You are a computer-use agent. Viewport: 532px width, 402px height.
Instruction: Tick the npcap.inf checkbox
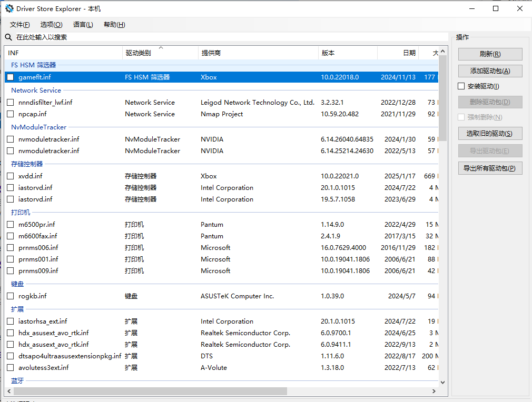coord(11,114)
